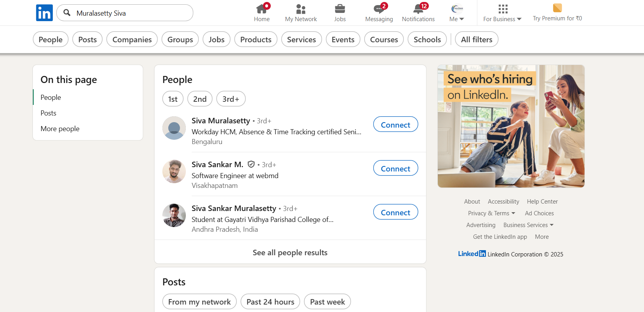Toggle the 2nd connections filter
The width and height of the screenshot is (644, 312).
200,99
